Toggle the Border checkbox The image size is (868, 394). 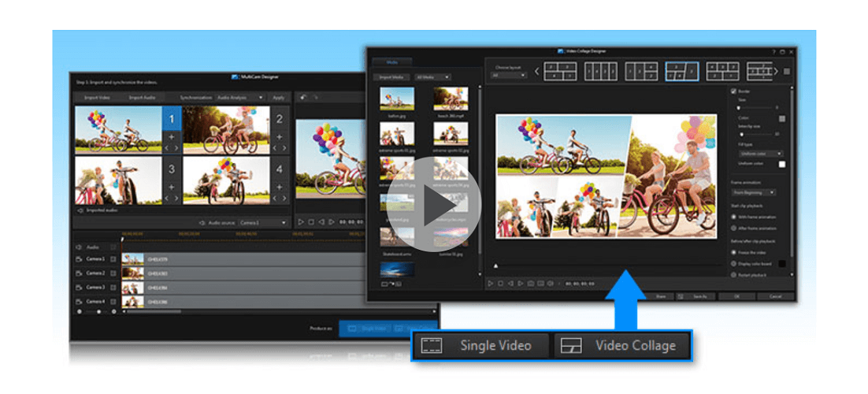point(734,91)
